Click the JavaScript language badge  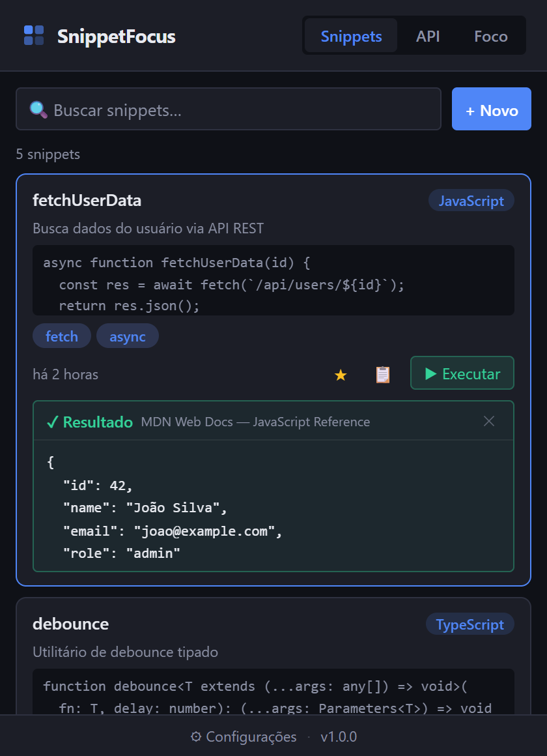pyautogui.click(x=471, y=201)
